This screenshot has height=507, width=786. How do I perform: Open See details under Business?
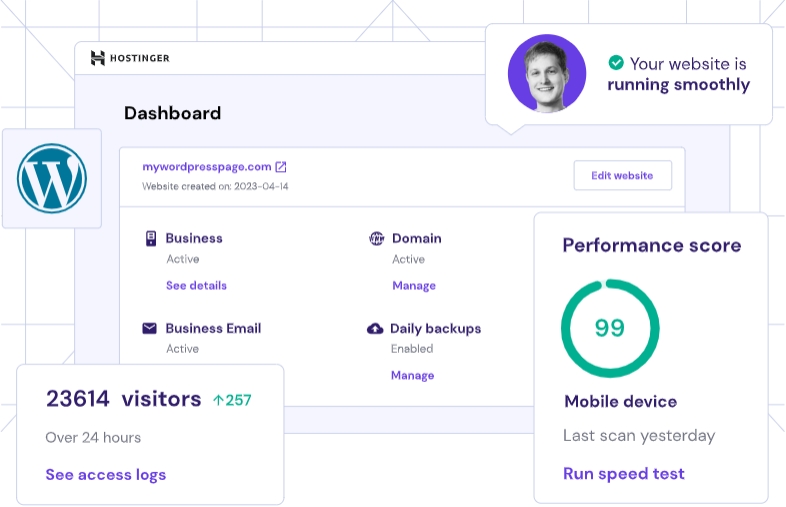196,285
